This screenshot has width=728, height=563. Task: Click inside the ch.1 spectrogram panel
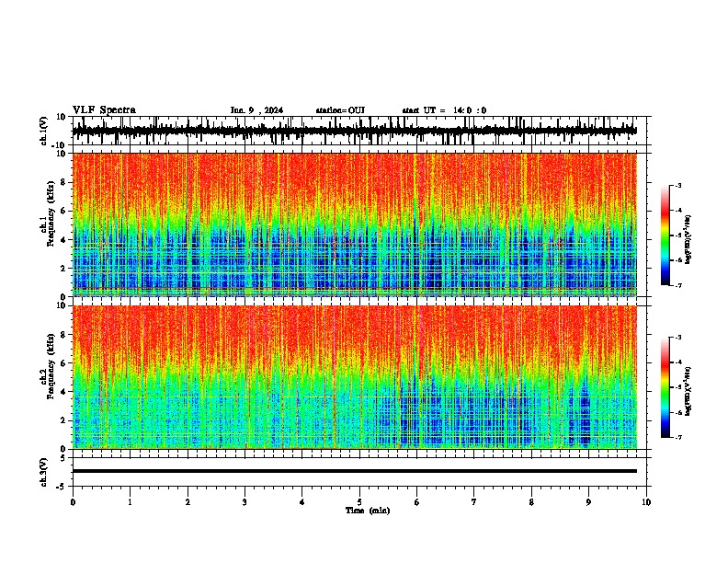click(355, 224)
